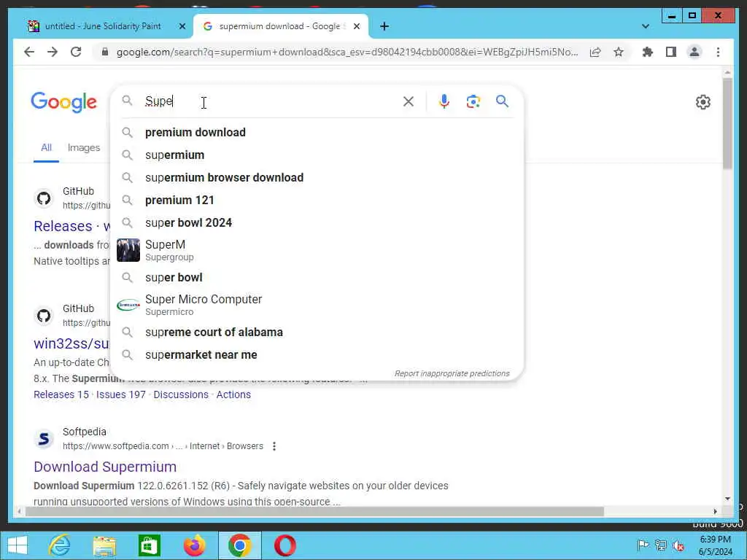
Task: Start voice search with microphone
Action: (x=444, y=101)
